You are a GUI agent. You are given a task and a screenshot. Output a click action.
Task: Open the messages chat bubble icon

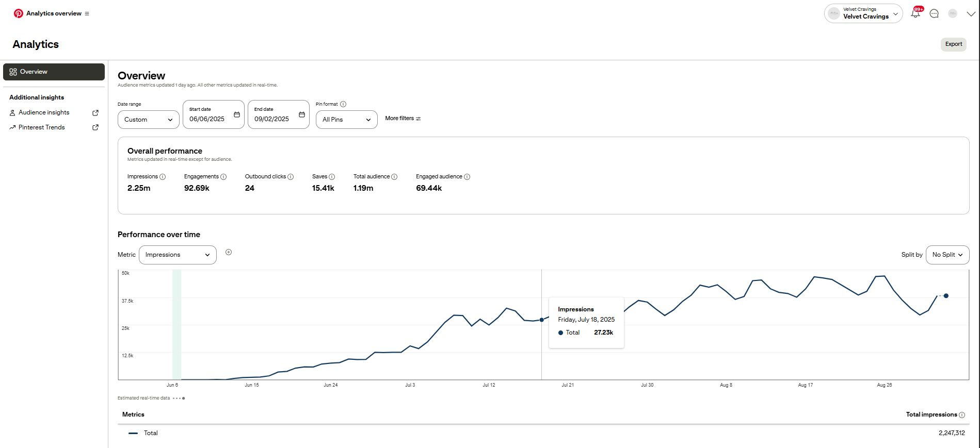pos(934,14)
